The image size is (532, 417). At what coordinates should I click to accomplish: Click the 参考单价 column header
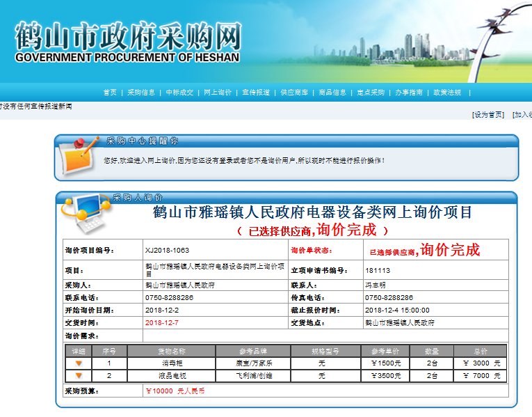point(385,351)
